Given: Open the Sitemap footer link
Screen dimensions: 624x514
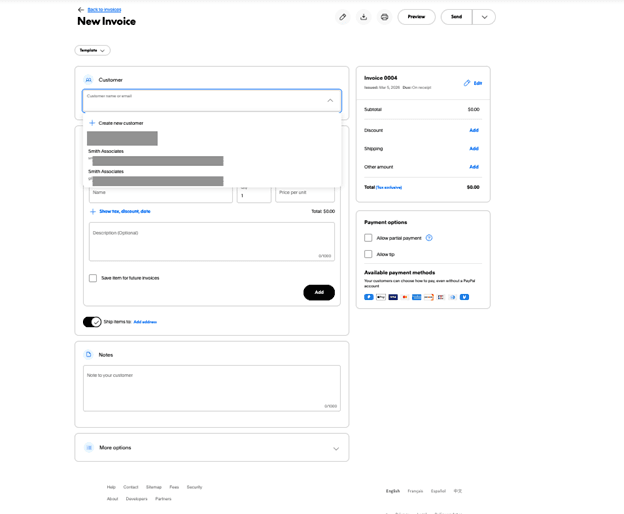Looking at the screenshot, I should [x=154, y=487].
